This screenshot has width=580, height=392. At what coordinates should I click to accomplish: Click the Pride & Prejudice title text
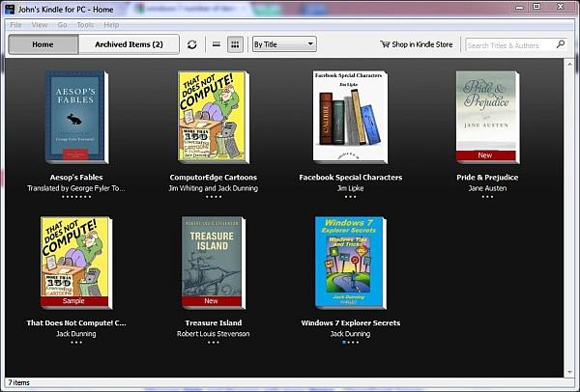click(487, 178)
